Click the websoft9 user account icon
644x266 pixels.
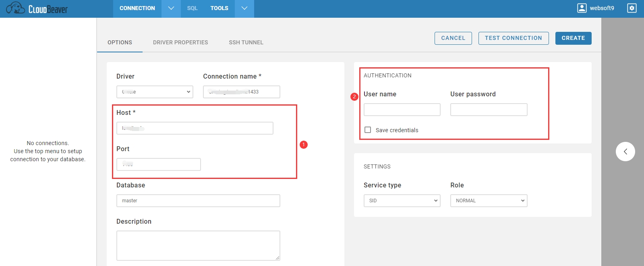pos(582,8)
